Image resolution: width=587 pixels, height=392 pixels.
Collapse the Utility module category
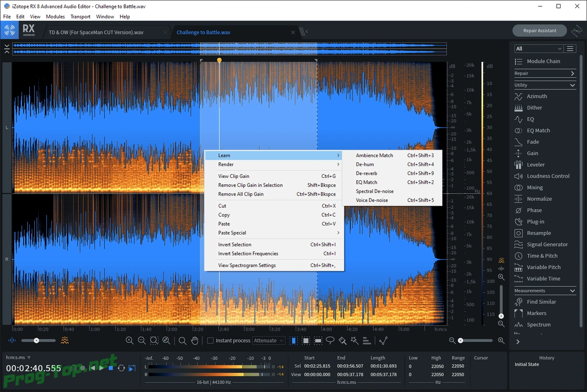coord(545,85)
